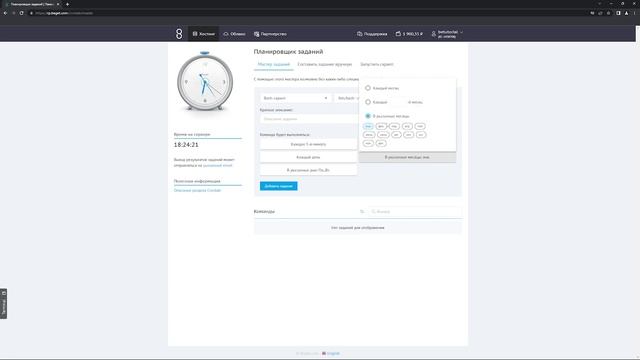Screen dimensions: 640x360
Task: Switch to the Запустить скрипт tab
Action: 377,64
